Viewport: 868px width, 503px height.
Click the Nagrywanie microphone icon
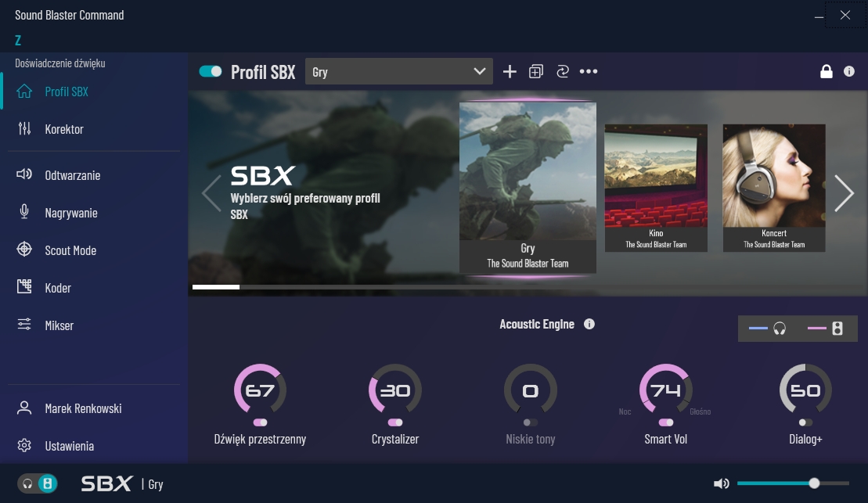[24, 212]
